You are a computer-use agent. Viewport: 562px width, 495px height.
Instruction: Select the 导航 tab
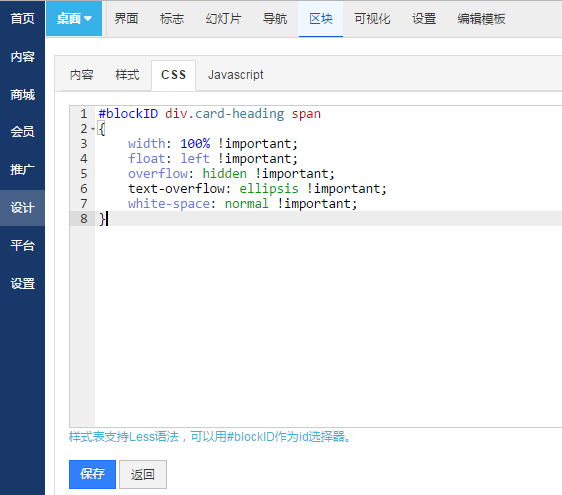(x=275, y=19)
